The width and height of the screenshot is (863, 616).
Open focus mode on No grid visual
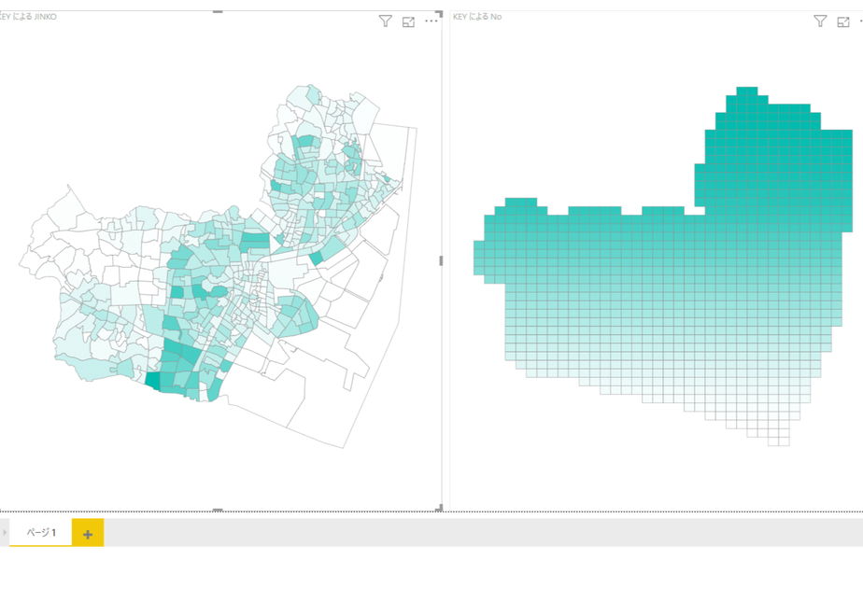(x=843, y=22)
